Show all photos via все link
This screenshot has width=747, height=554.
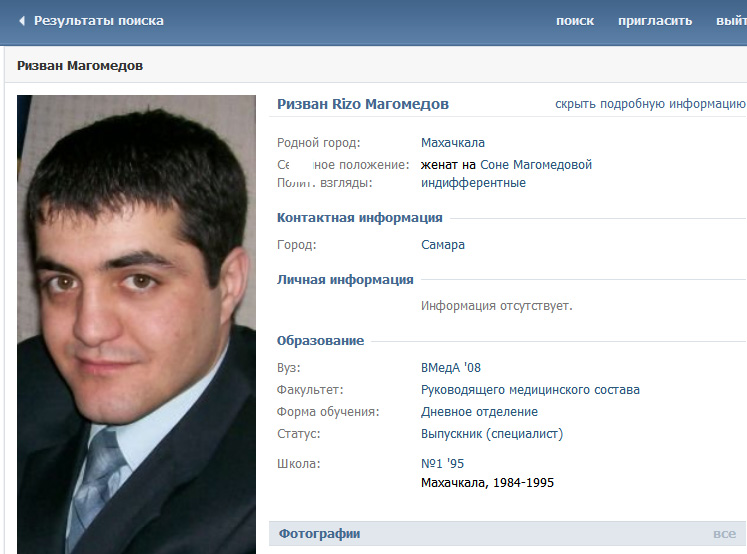[x=724, y=534]
